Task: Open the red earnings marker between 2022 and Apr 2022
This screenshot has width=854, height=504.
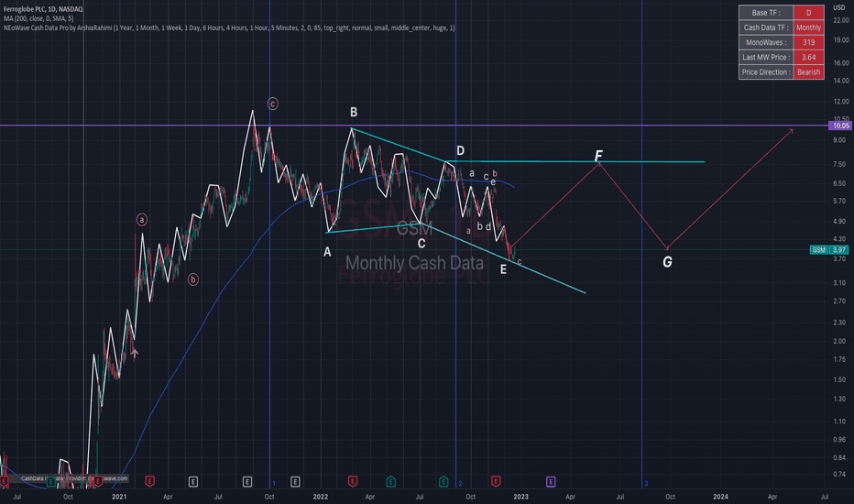Action: click(x=353, y=482)
